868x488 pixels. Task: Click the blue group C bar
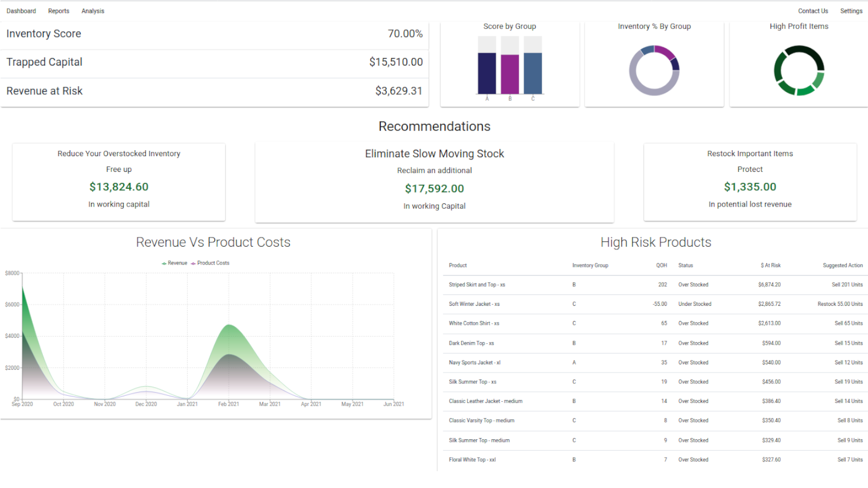[x=533, y=73]
